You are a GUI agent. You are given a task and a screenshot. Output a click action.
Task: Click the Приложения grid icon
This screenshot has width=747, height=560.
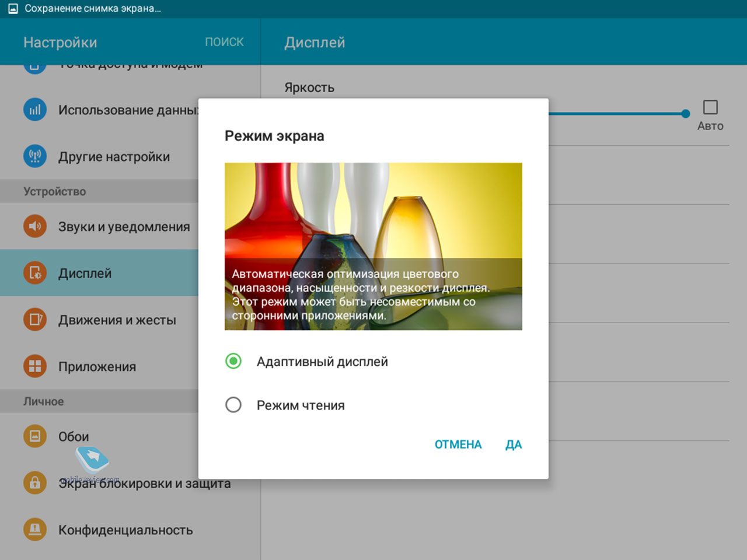(x=35, y=366)
